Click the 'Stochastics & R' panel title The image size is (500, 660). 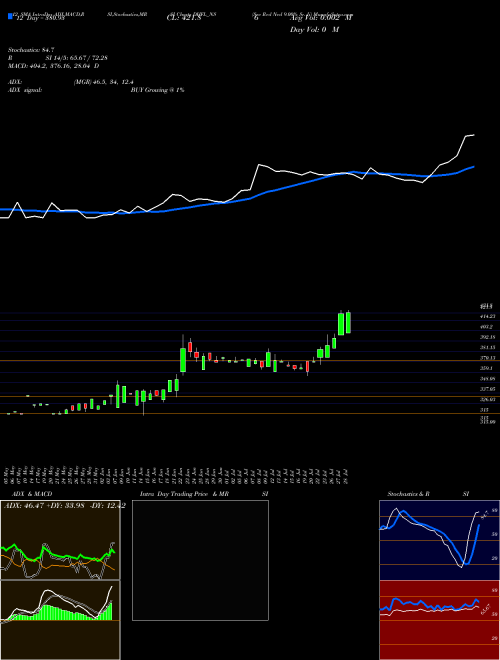coord(408,494)
